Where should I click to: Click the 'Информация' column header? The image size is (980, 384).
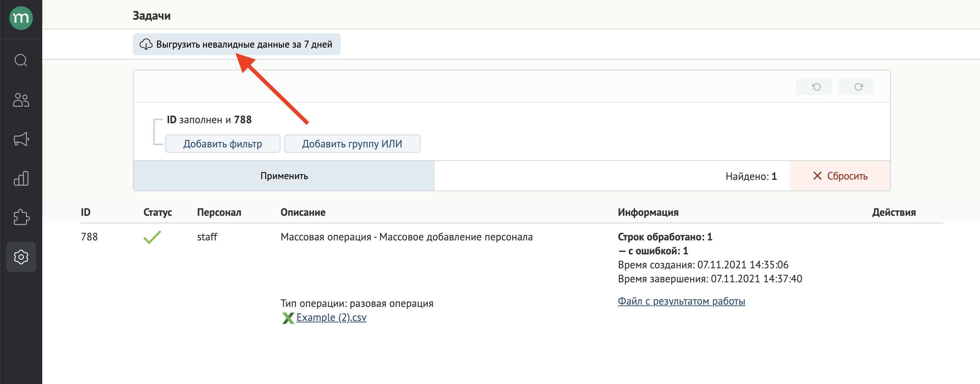click(x=648, y=212)
